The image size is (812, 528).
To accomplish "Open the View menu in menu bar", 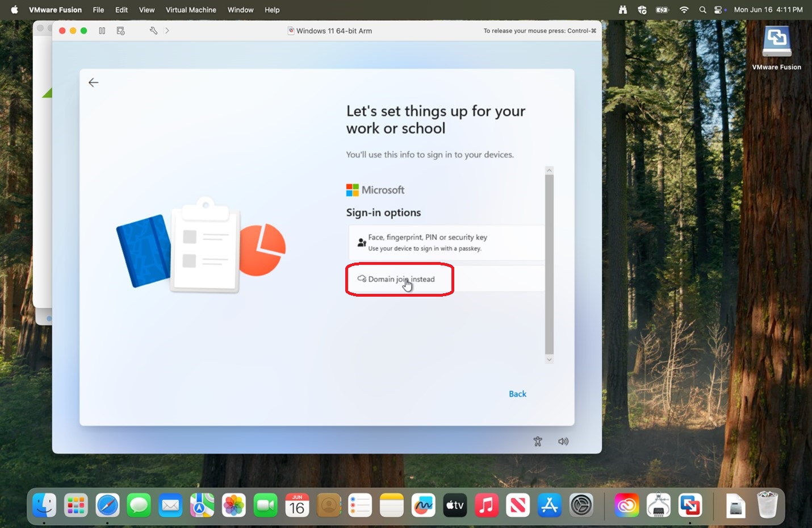I will [x=147, y=10].
